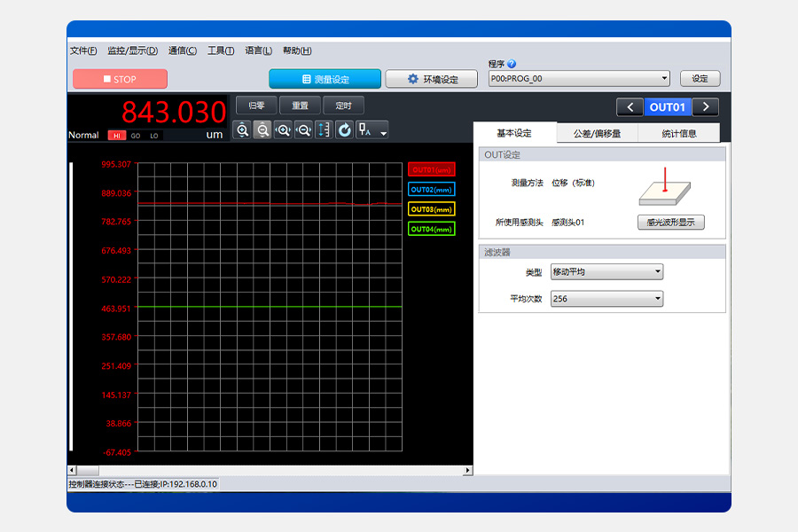Toggle OUT01(um) trace in the legend

(x=432, y=169)
